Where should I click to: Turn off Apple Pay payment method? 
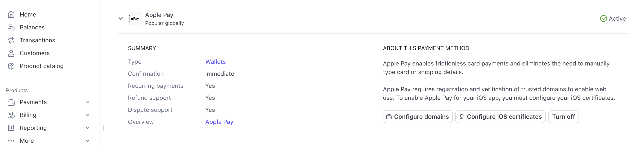click(x=563, y=117)
